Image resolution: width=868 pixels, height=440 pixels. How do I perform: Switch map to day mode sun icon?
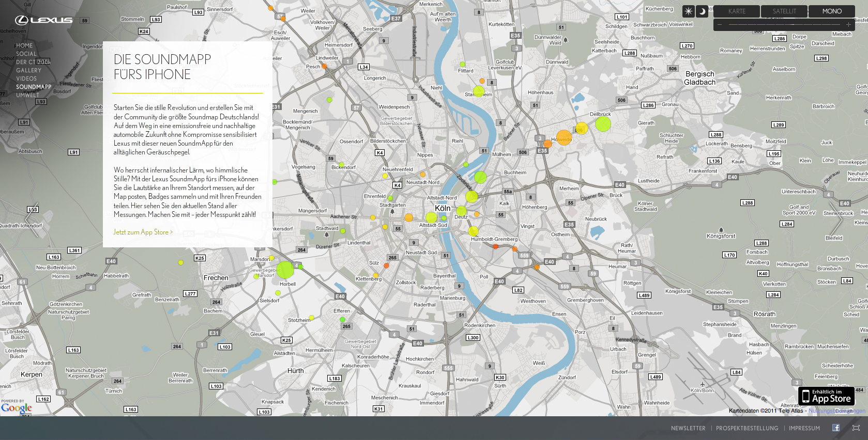coord(689,11)
